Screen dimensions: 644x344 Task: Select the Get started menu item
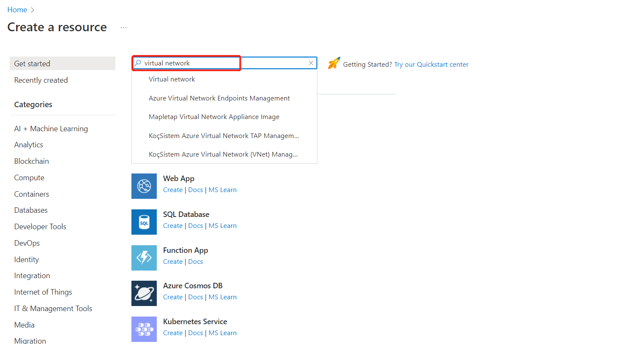point(63,63)
